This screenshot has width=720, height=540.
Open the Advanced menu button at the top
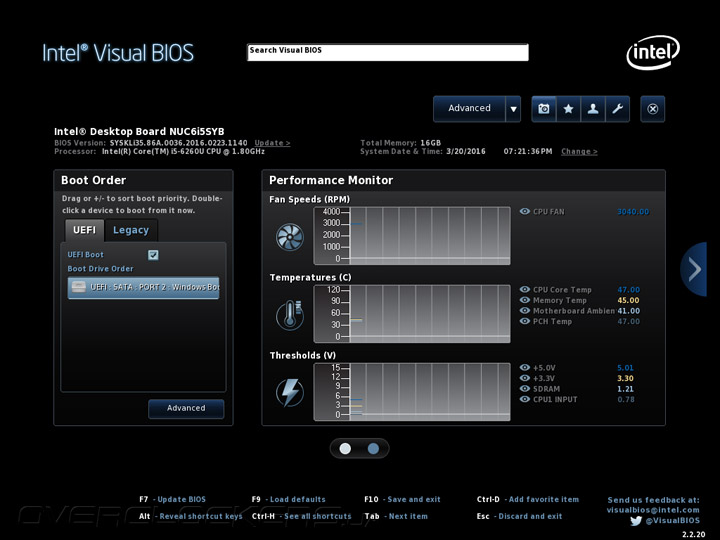(469, 109)
